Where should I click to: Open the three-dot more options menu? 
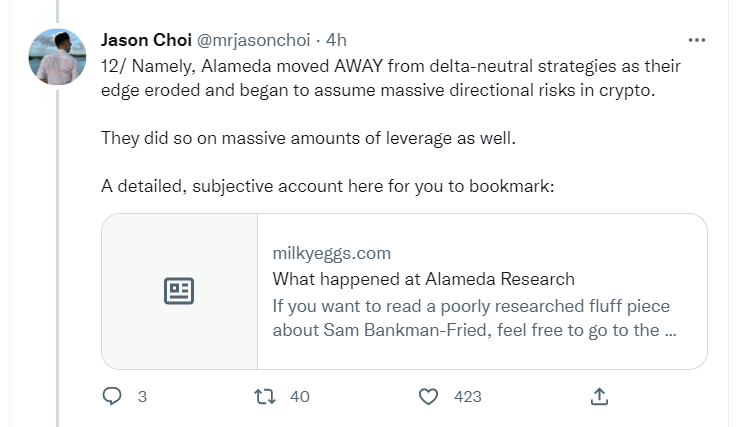697,40
